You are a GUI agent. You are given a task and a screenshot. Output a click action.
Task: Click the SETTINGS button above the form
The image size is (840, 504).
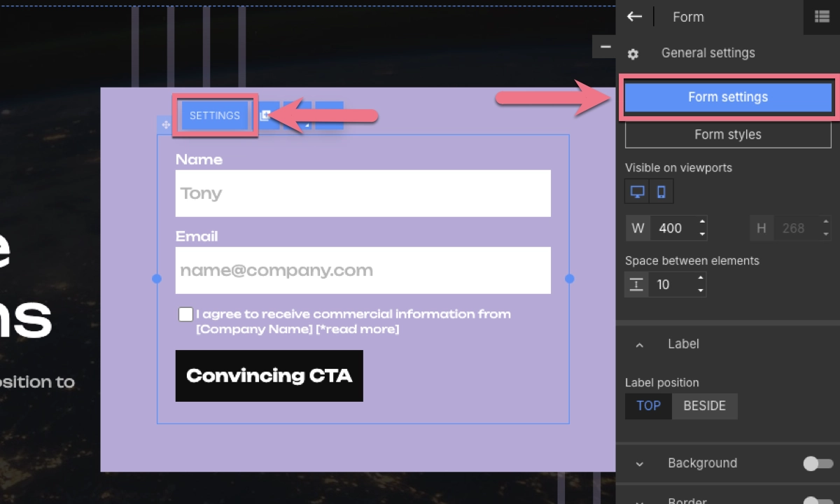[x=215, y=115]
